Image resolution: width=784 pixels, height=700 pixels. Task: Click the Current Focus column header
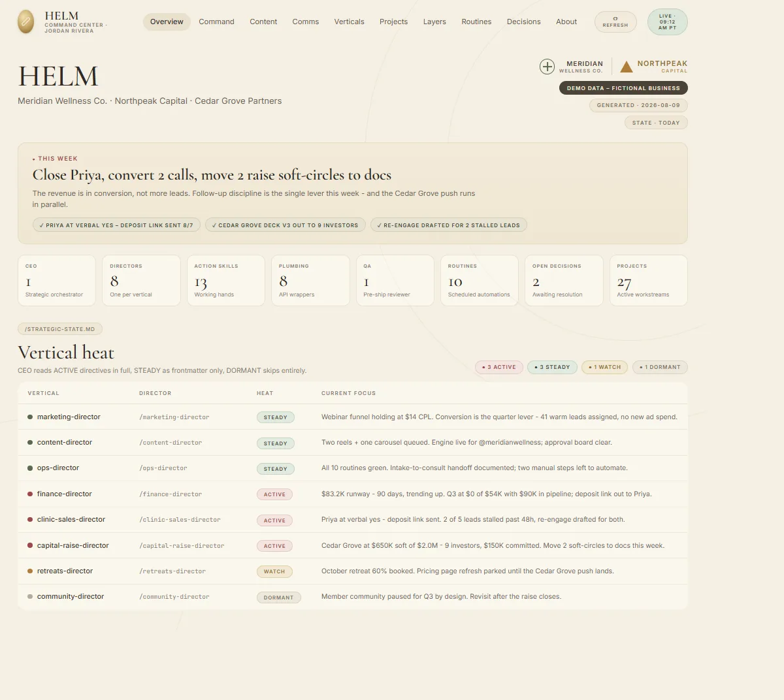coord(348,393)
